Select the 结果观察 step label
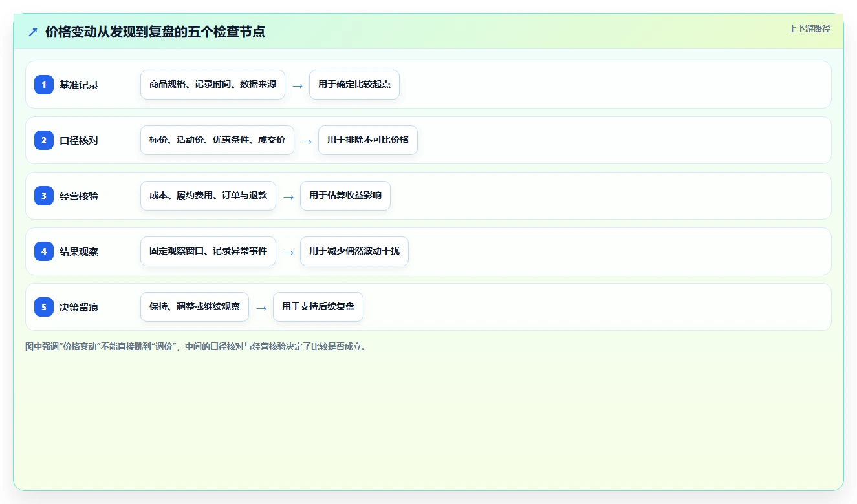This screenshot has height=504, width=857. pyautogui.click(x=79, y=251)
